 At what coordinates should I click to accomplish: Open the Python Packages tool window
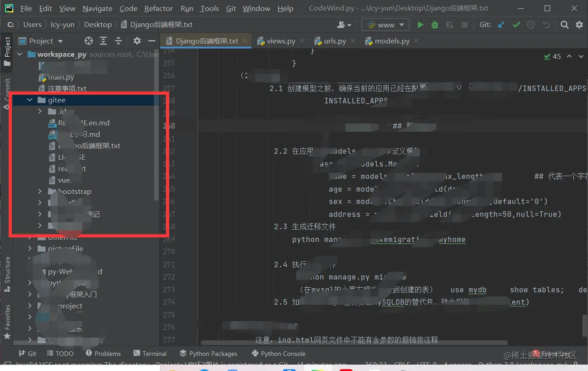point(208,353)
